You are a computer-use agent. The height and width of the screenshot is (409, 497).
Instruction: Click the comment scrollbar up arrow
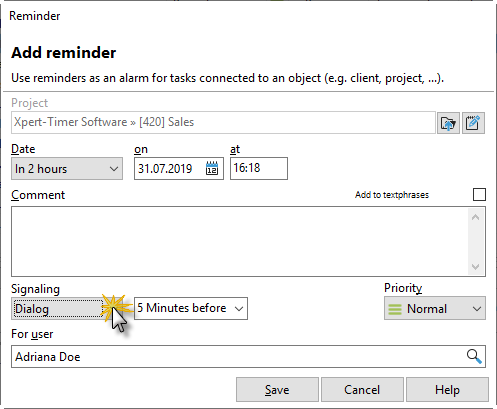476,217
